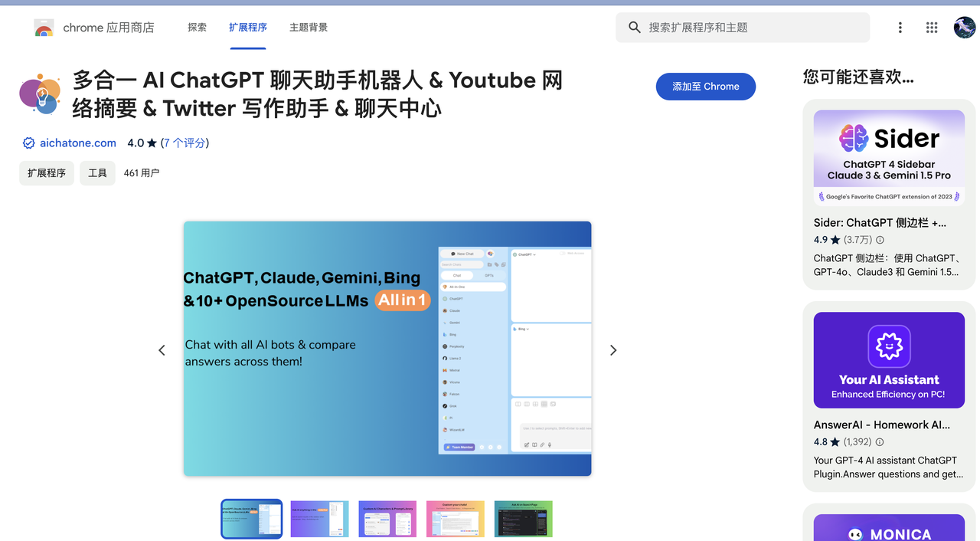
Task: Open the search magnifier icon
Action: coord(634,28)
